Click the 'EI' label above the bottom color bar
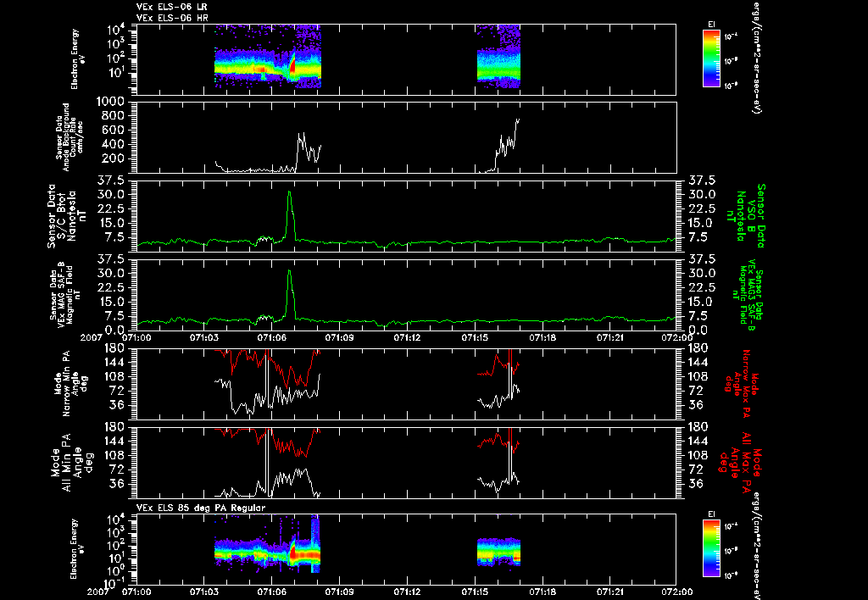The height and width of the screenshot is (600, 868). pos(711,514)
